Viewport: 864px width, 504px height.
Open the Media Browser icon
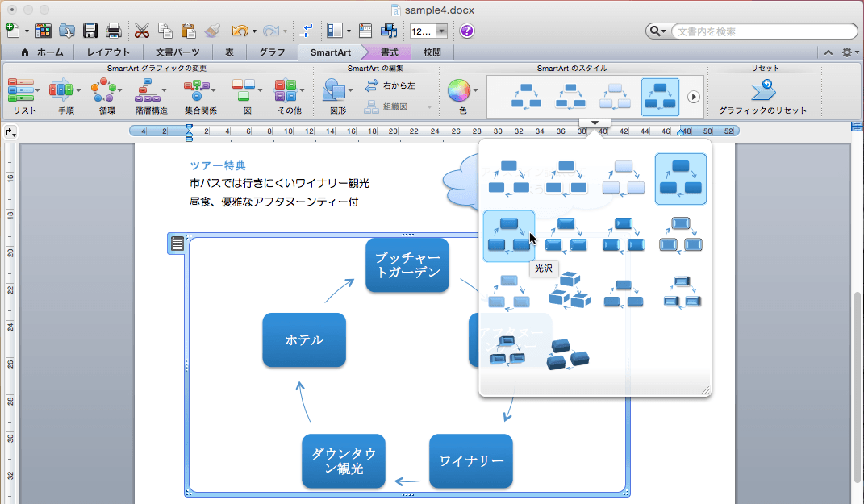coord(389,31)
